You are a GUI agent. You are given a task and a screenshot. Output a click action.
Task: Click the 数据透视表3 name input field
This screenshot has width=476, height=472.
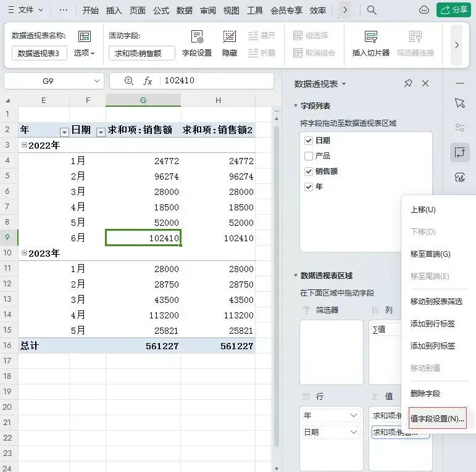[x=40, y=54]
